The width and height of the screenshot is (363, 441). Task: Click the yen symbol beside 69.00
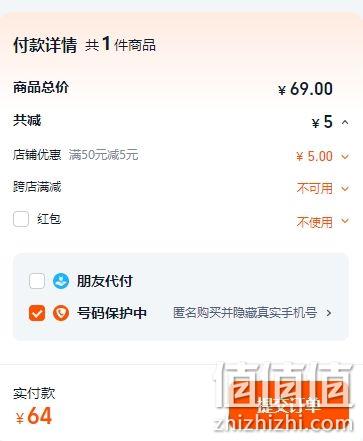click(x=282, y=90)
